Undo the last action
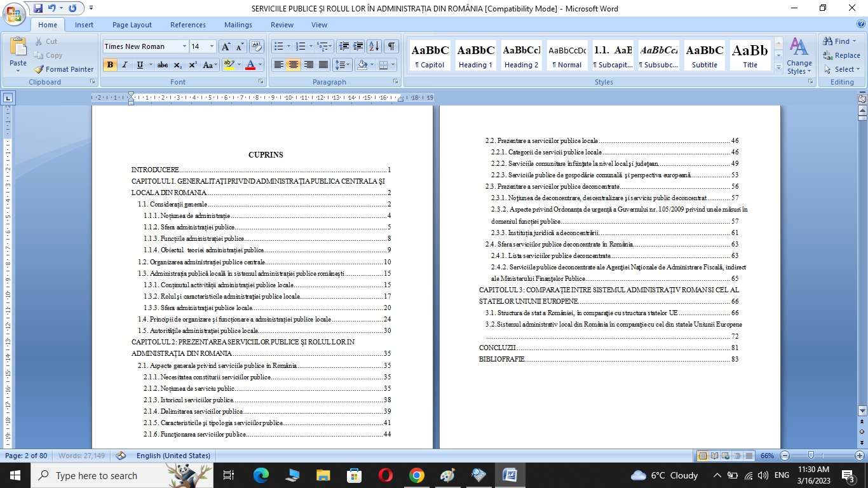 [x=52, y=8]
